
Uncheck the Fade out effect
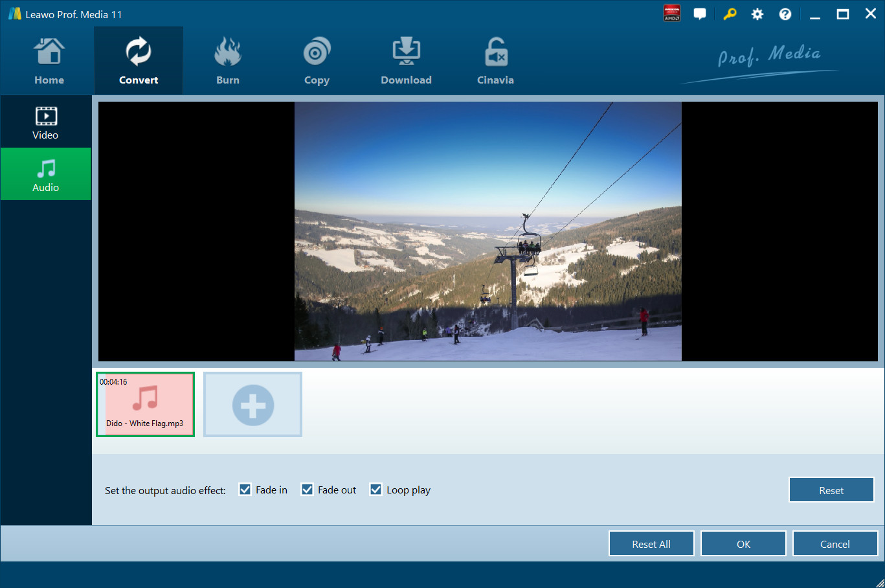click(x=308, y=490)
